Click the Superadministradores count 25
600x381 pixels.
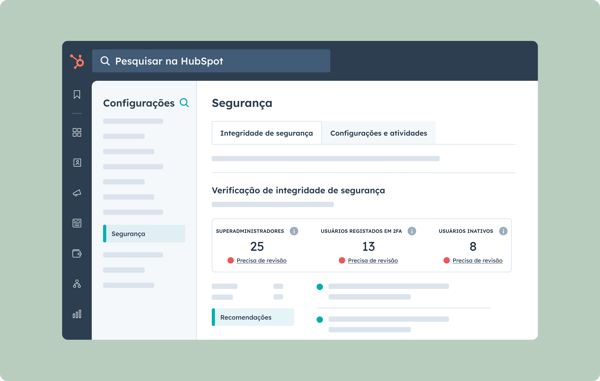click(x=257, y=246)
